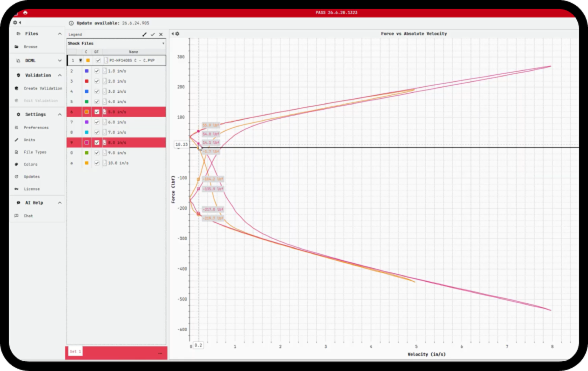The width and height of the screenshot is (588, 371).
Task: Click the Legend checkmark icon
Action: click(x=153, y=35)
